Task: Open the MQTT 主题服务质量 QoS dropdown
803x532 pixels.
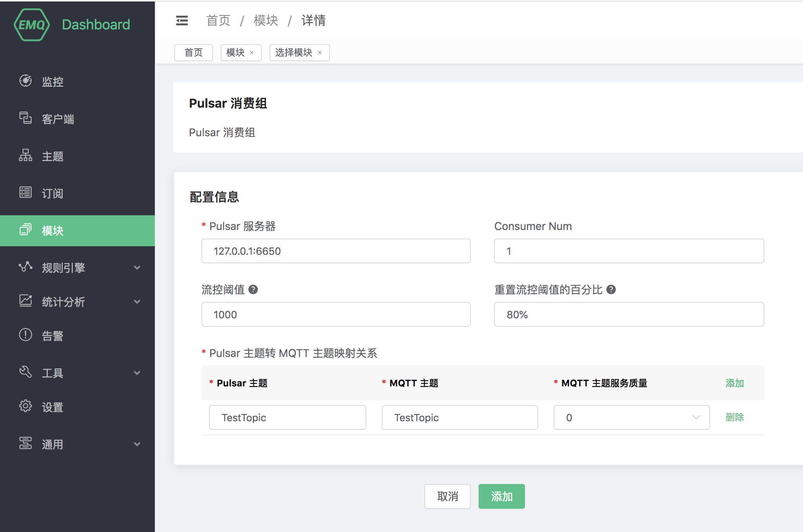Action: coord(631,417)
